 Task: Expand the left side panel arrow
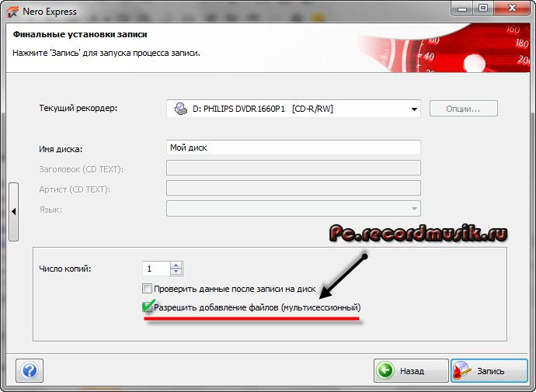pos(14,212)
